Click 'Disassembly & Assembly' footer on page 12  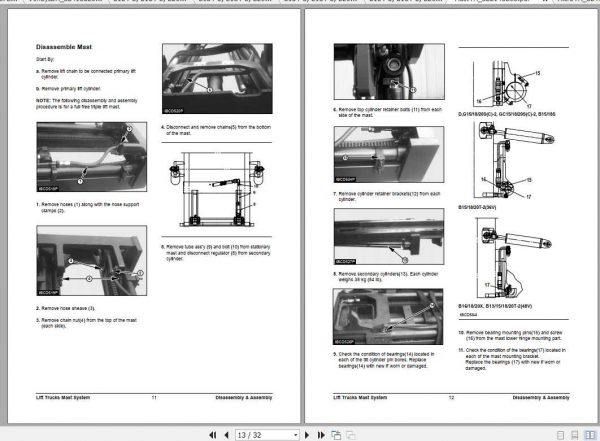(541, 397)
